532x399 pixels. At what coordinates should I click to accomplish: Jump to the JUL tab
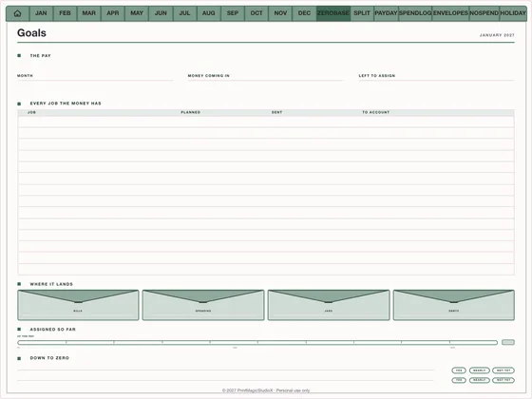(x=184, y=13)
